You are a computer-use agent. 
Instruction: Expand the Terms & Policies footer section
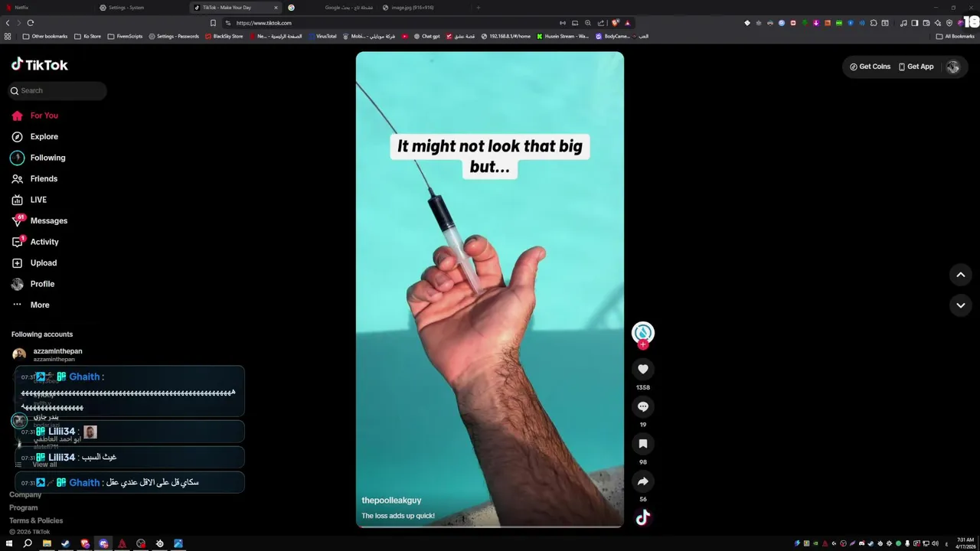point(36,520)
